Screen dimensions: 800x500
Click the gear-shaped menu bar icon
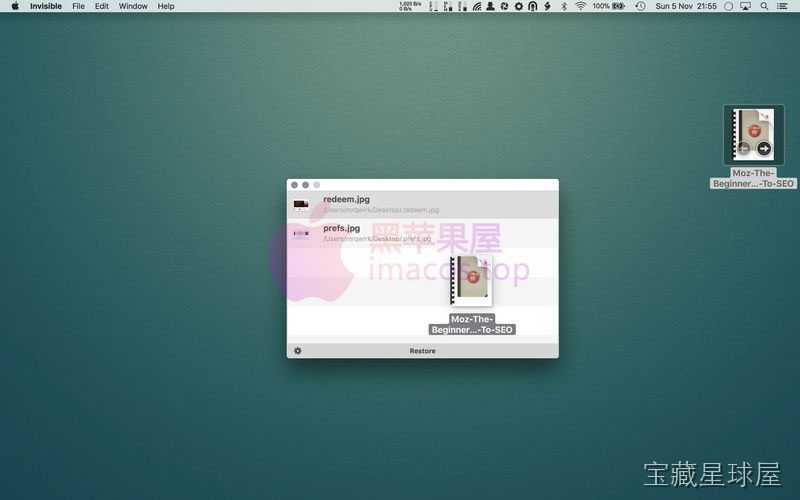pos(519,6)
